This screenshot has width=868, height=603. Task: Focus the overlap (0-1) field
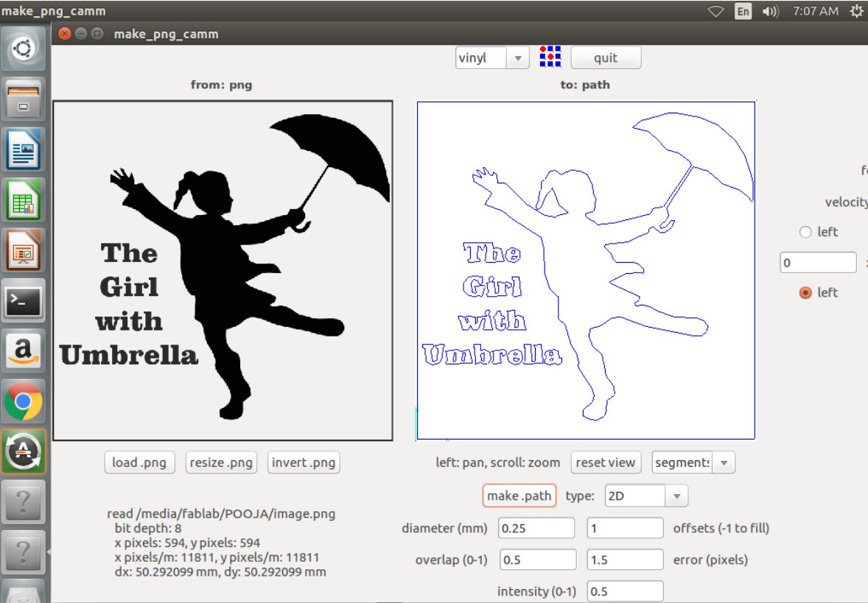[537, 560]
